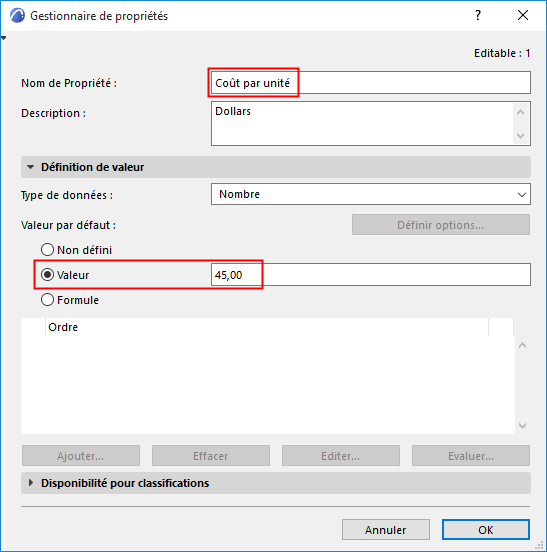This screenshot has width=547, height=552.
Task: Expand Disponibilité pour classifications section
Action: click(x=31, y=483)
